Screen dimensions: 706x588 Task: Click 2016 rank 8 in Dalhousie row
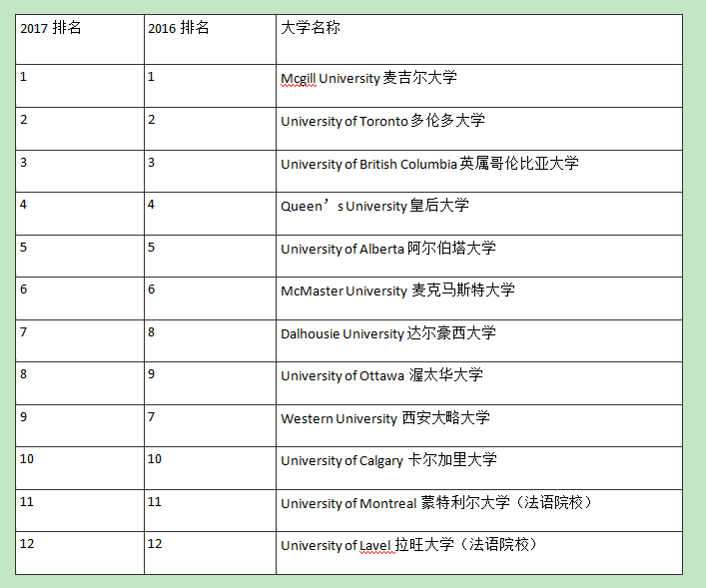152,331
